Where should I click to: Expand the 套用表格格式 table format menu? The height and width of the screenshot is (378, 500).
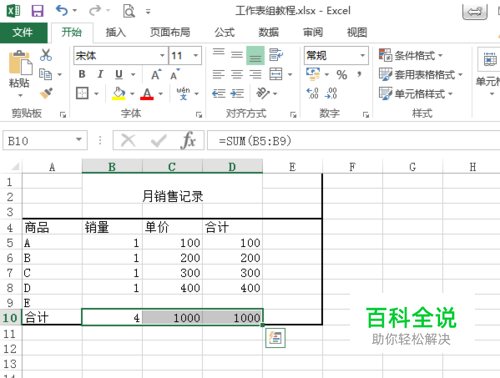pyautogui.click(x=421, y=74)
